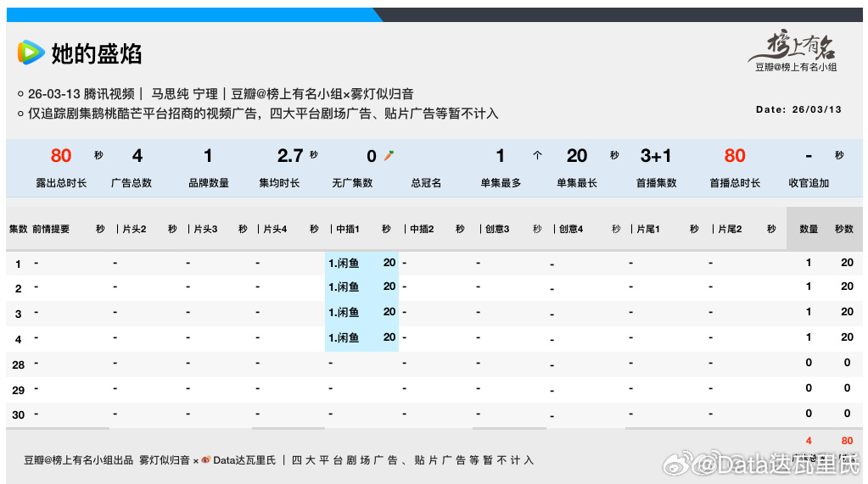Click the 秒数 value 0 in episode 30 row
This screenshot has height=484, width=868.
[847, 413]
